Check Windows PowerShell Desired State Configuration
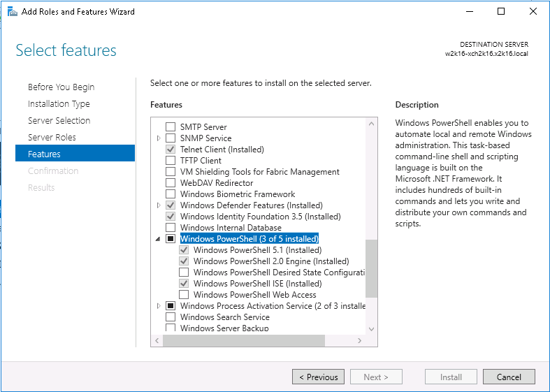 click(184, 272)
